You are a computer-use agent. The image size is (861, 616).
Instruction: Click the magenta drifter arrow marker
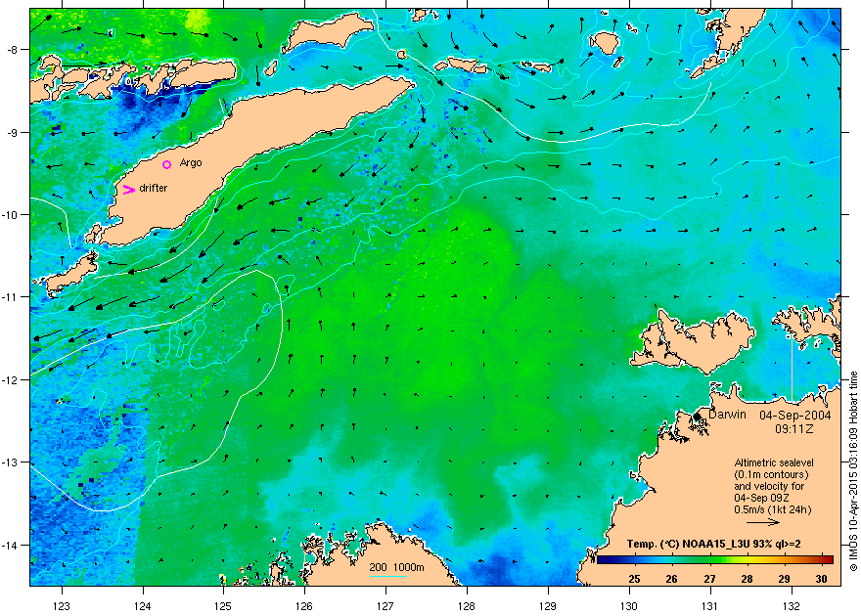[x=129, y=190]
